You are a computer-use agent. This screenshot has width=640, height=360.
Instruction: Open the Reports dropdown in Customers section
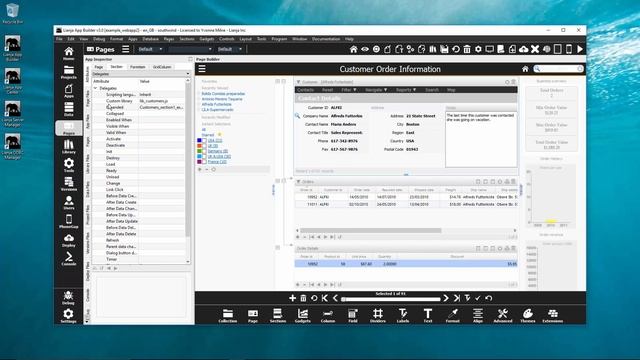[406, 90]
